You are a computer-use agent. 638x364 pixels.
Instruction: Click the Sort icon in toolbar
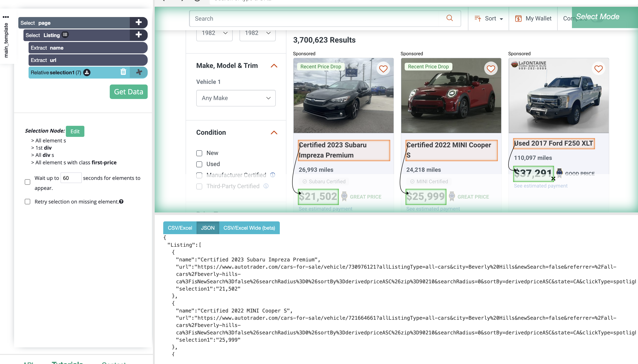478,19
